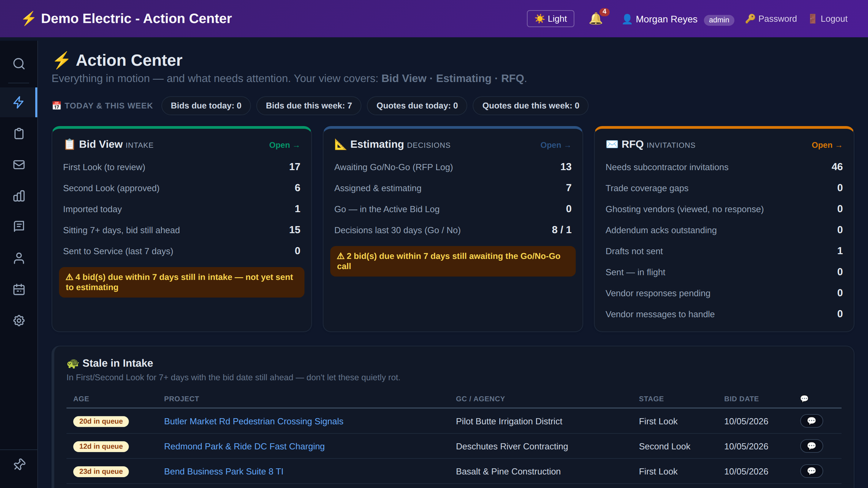Open Redmond Park & Ride DC Fast Charging
Screen dimensions: 868x488
pyautogui.click(x=244, y=446)
